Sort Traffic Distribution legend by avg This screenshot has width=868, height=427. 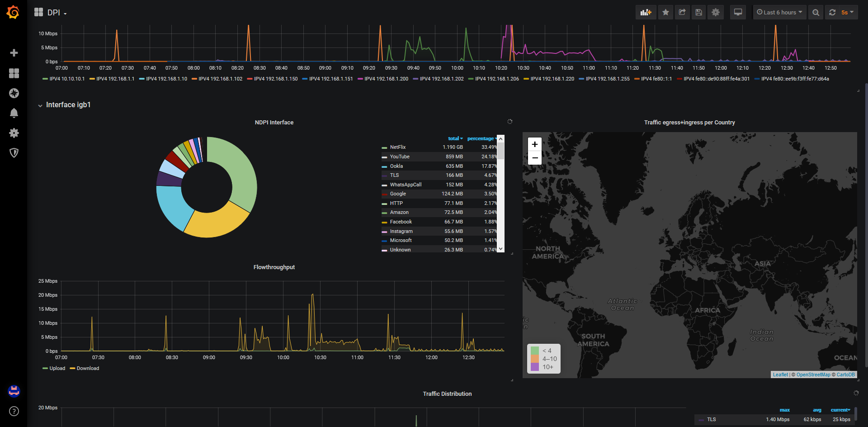pos(817,410)
